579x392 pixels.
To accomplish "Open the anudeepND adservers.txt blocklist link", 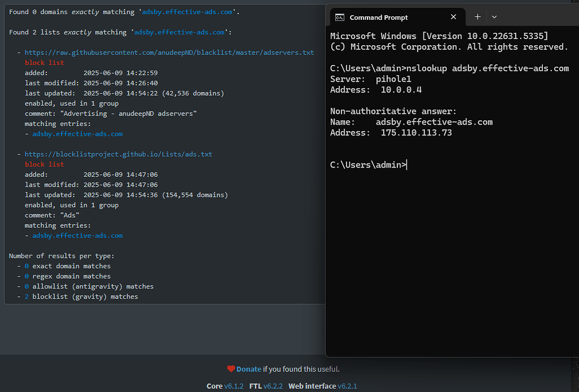I will (x=169, y=52).
